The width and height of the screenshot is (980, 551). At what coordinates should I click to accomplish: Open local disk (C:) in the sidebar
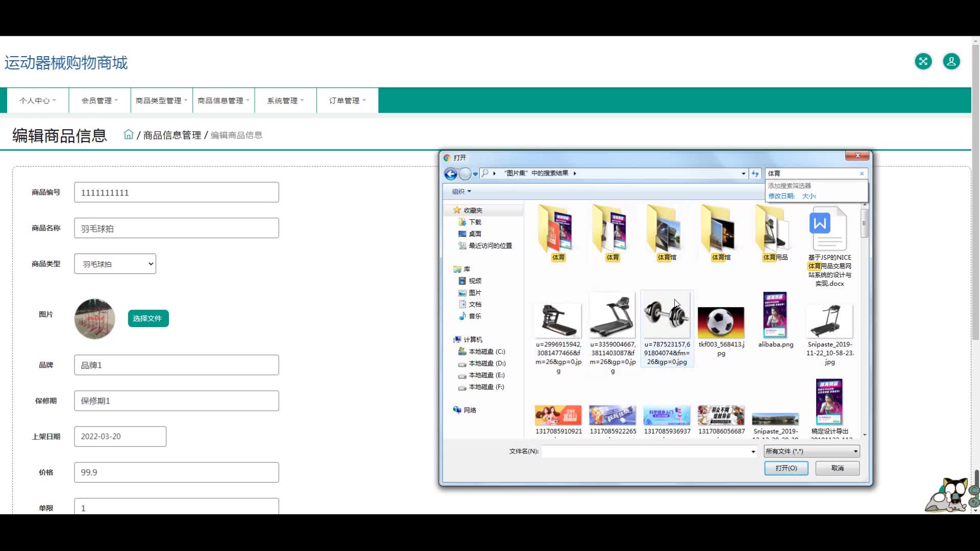click(486, 352)
